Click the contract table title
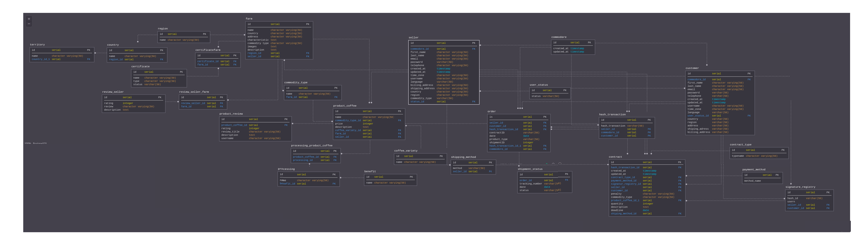Viewport: 868px width, 240px height. [x=615, y=157]
